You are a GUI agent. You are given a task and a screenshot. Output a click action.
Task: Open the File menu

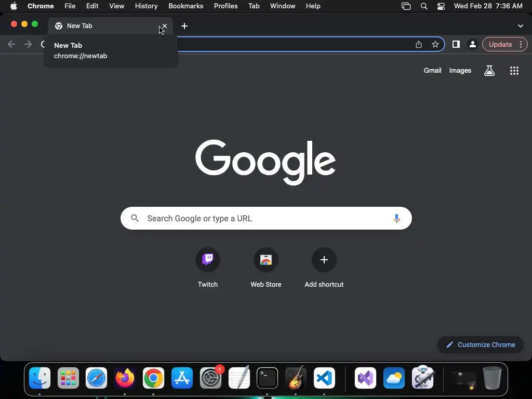[x=70, y=6]
